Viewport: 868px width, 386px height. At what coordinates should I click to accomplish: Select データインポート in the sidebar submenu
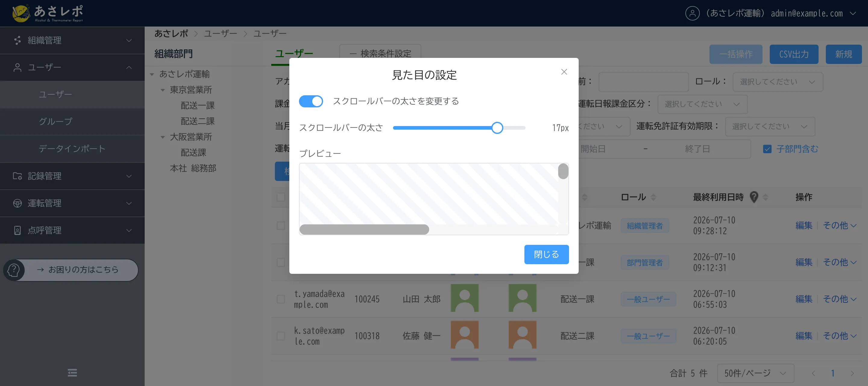click(x=72, y=149)
